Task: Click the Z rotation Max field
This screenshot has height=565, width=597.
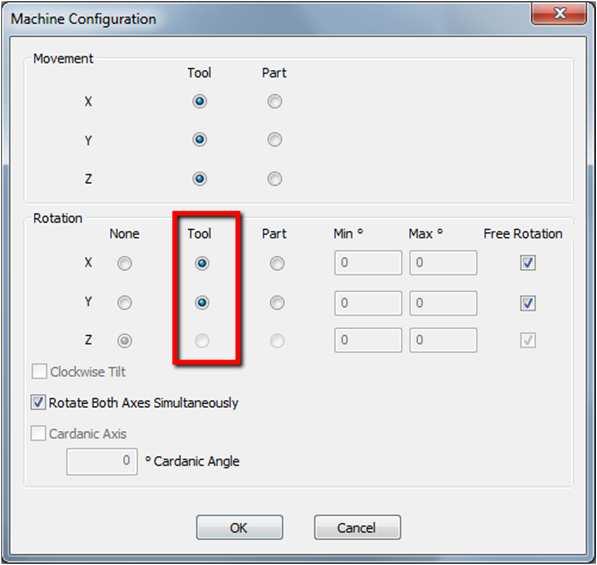Action: (x=443, y=340)
